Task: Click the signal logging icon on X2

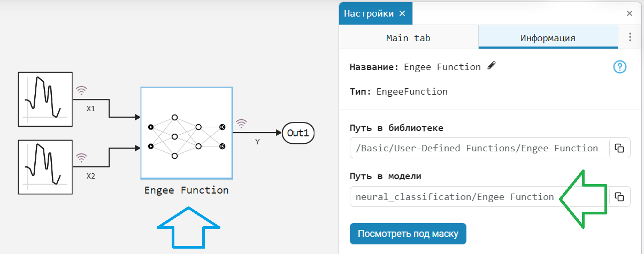Action: click(x=81, y=158)
